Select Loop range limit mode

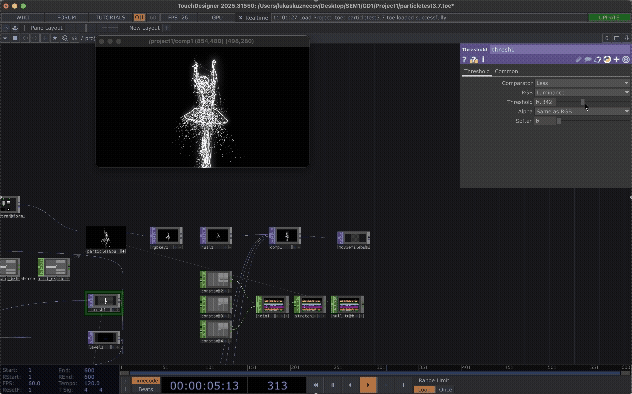click(x=424, y=390)
